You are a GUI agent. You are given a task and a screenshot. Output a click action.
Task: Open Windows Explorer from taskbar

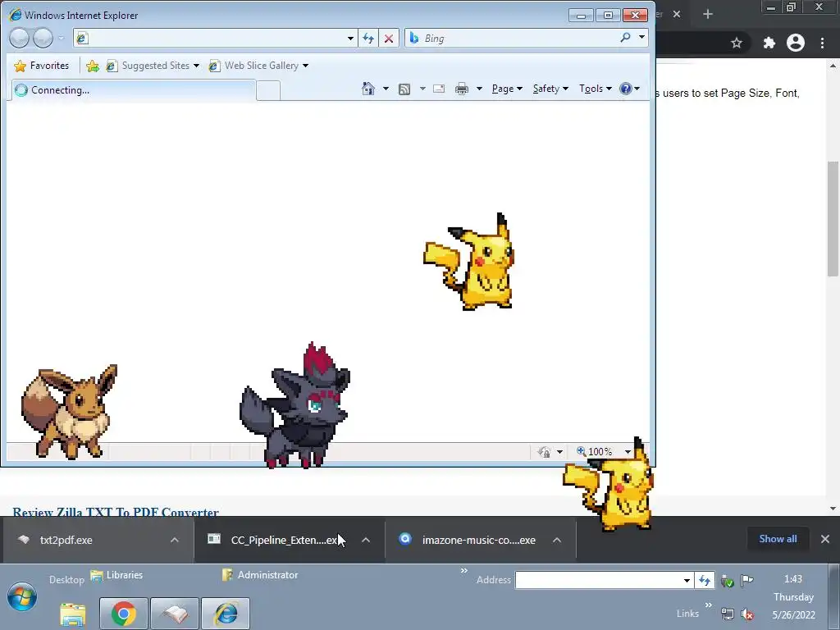click(x=73, y=614)
